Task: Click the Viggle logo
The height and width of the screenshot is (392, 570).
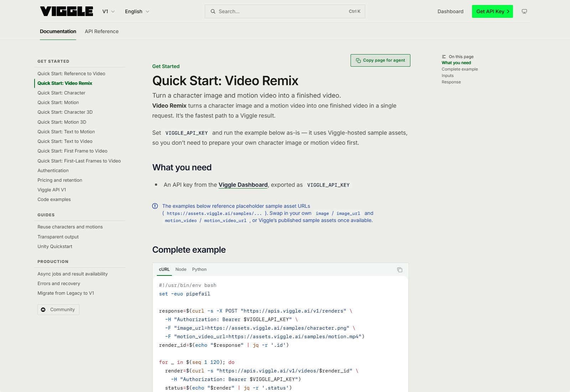Action: 67,11
